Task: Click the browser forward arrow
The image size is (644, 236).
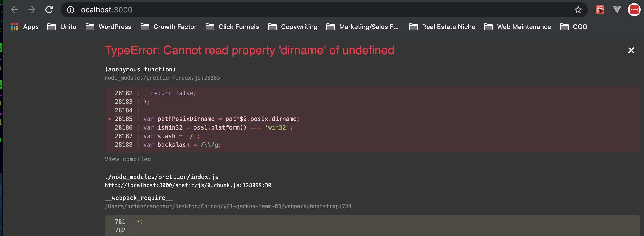Action: point(32,10)
